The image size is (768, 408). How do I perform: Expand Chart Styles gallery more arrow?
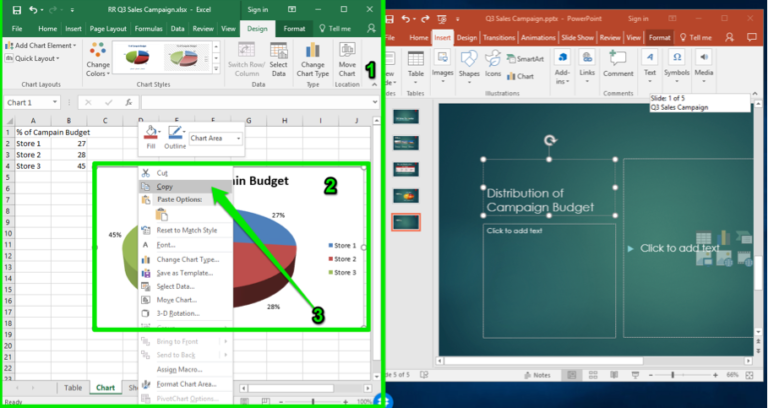[216, 69]
